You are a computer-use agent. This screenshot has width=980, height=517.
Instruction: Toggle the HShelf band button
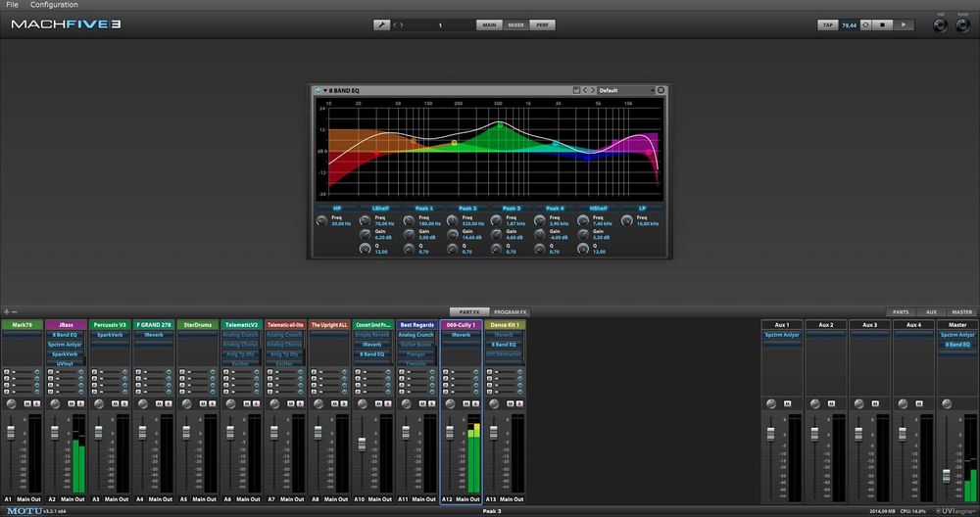click(598, 208)
